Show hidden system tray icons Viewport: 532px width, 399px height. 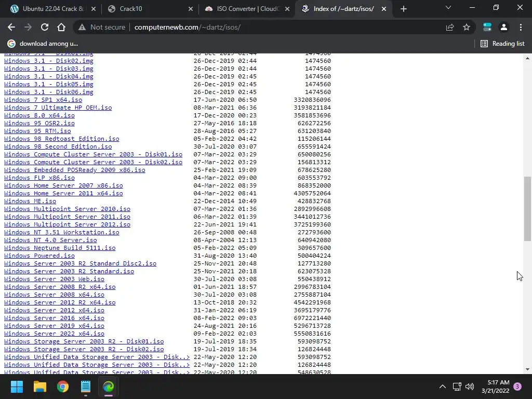[443, 387]
